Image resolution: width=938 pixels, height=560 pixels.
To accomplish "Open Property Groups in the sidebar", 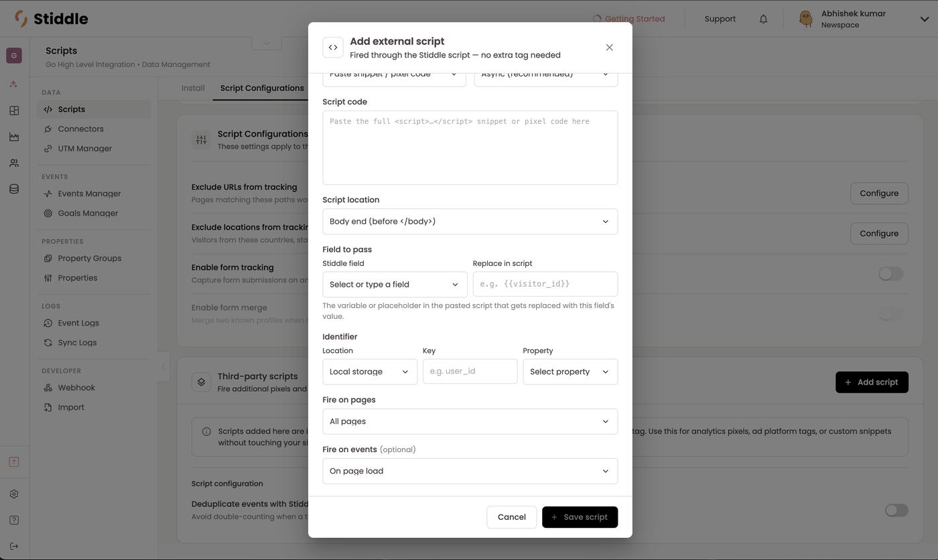I will [x=94, y=258].
